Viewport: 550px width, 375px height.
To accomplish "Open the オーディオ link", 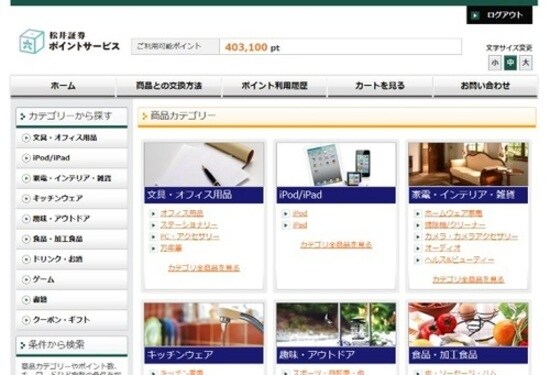I will coord(442,248).
